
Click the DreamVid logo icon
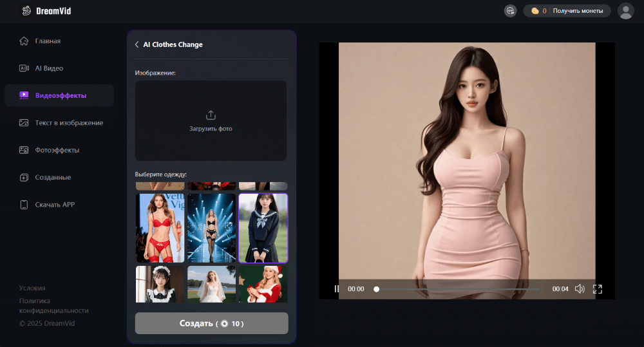tap(26, 11)
